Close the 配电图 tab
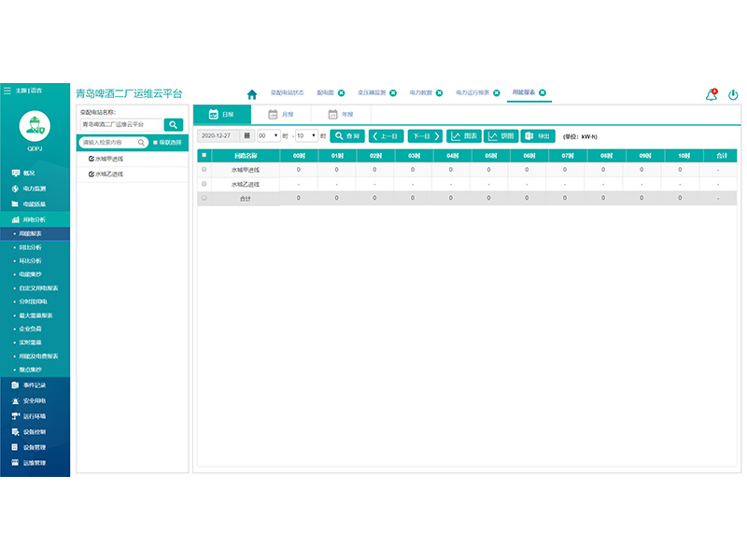The height and width of the screenshot is (560, 747). (341, 92)
